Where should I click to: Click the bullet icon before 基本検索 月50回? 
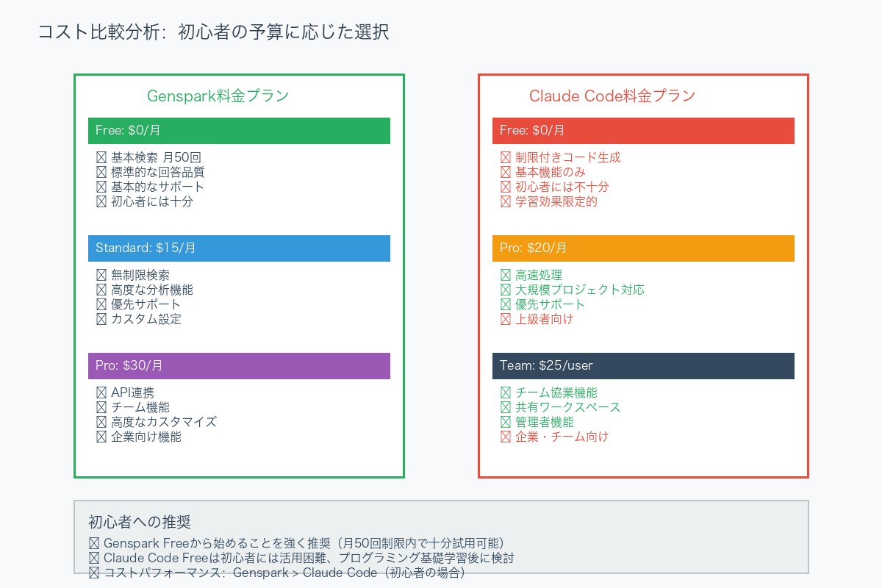(101, 157)
